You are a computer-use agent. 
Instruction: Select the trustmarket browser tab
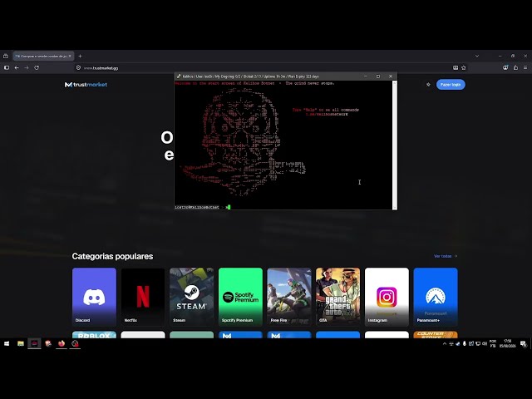pyautogui.click(x=43, y=56)
